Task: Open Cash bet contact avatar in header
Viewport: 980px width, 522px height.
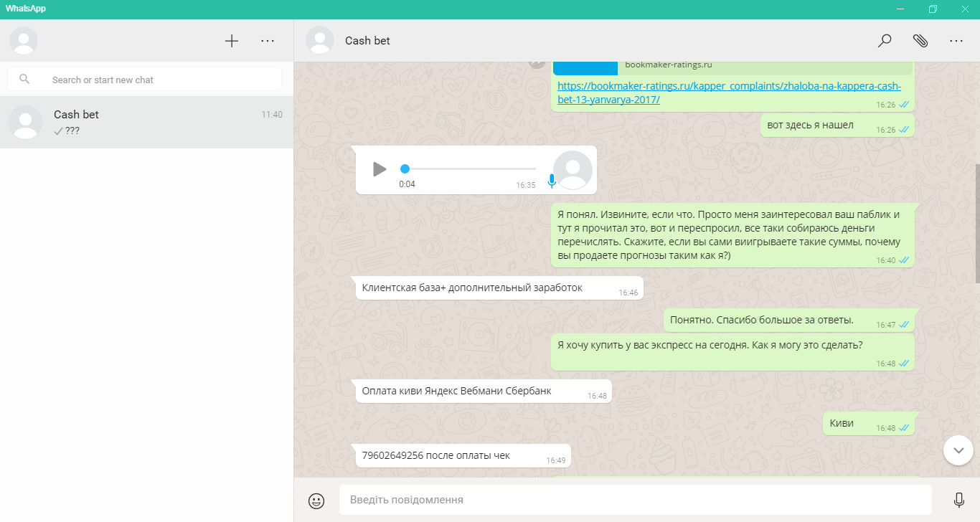Action: click(x=320, y=41)
